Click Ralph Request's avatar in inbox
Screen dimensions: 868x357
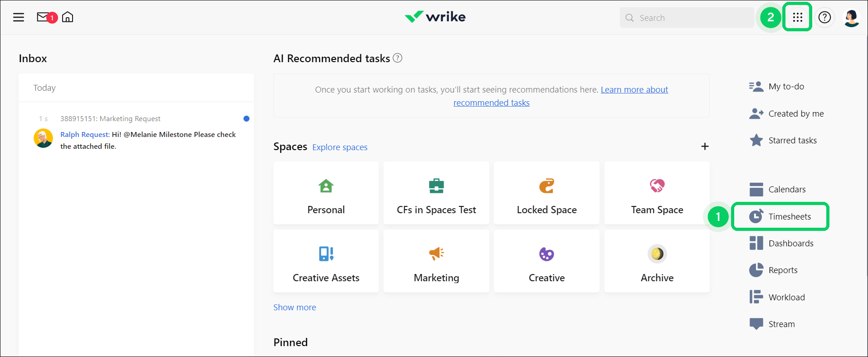(44, 138)
